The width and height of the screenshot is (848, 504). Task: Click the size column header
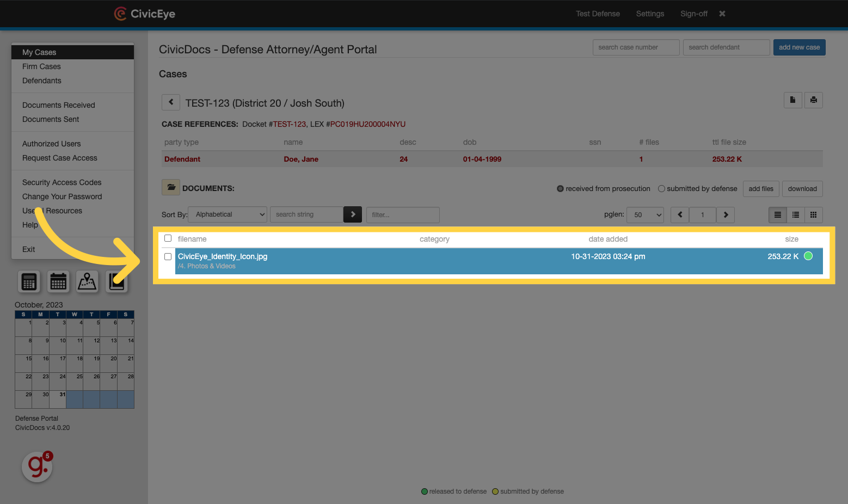tap(792, 239)
